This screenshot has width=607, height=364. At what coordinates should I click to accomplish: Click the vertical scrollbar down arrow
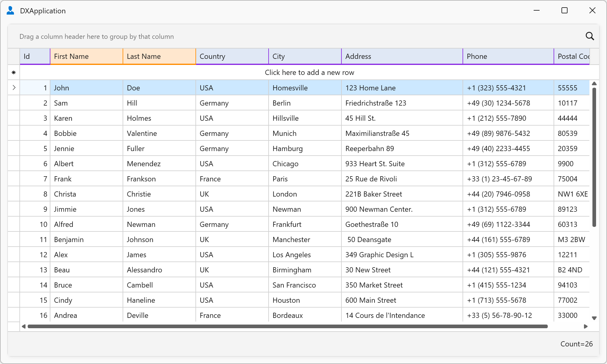click(x=594, y=318)
